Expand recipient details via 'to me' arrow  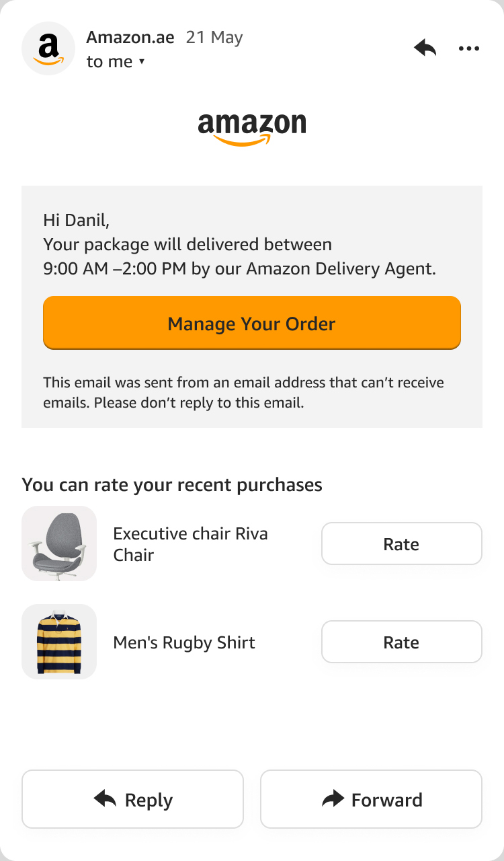click(x=142, y=62)
